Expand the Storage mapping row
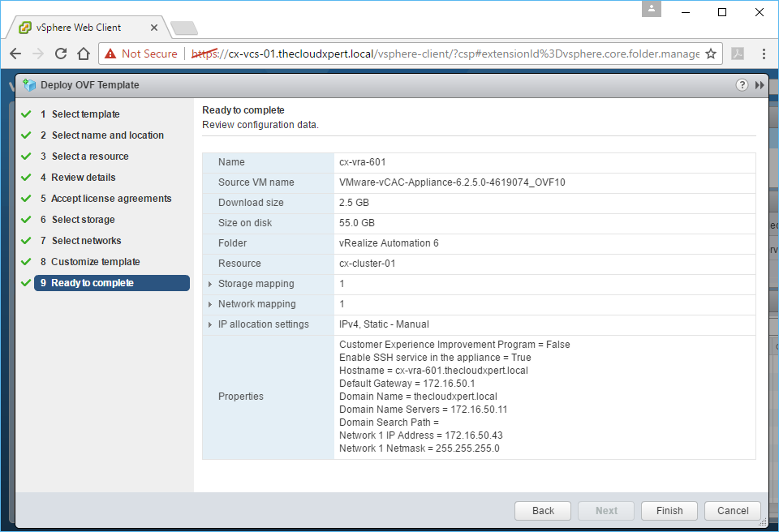Image resolution: width=779 pixels, height=532 pixels. 210,284
